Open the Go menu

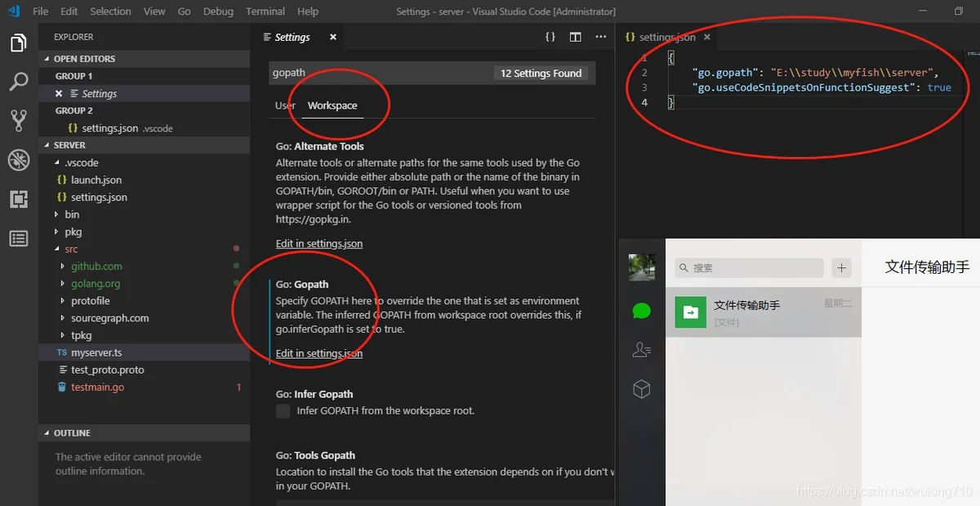coord(185,11)
